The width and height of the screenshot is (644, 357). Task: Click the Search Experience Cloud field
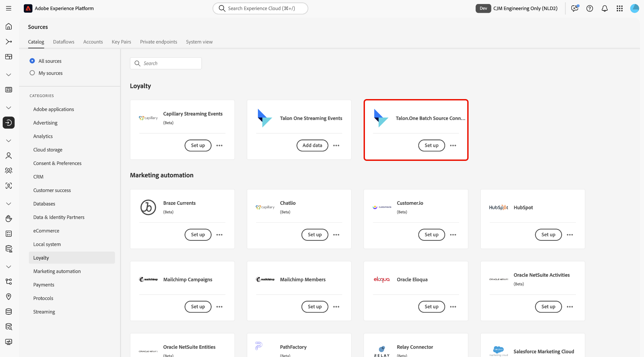(260, 8)
